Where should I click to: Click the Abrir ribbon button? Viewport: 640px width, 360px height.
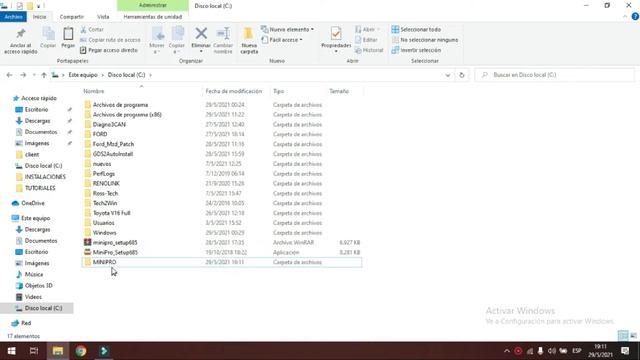[367, 29]
